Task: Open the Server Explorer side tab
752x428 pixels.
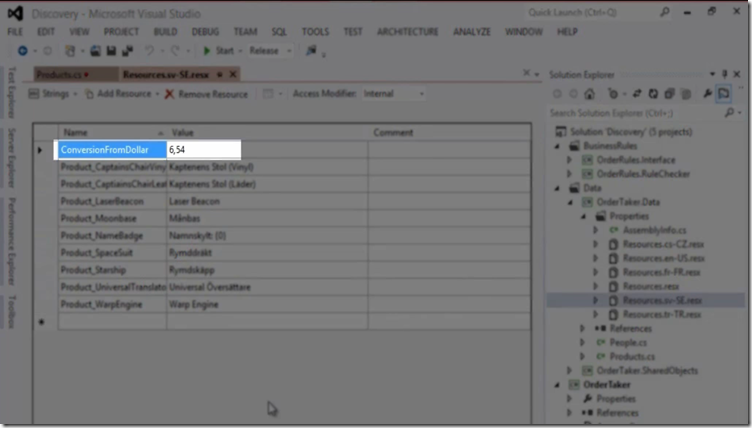Action: point(12,158)
